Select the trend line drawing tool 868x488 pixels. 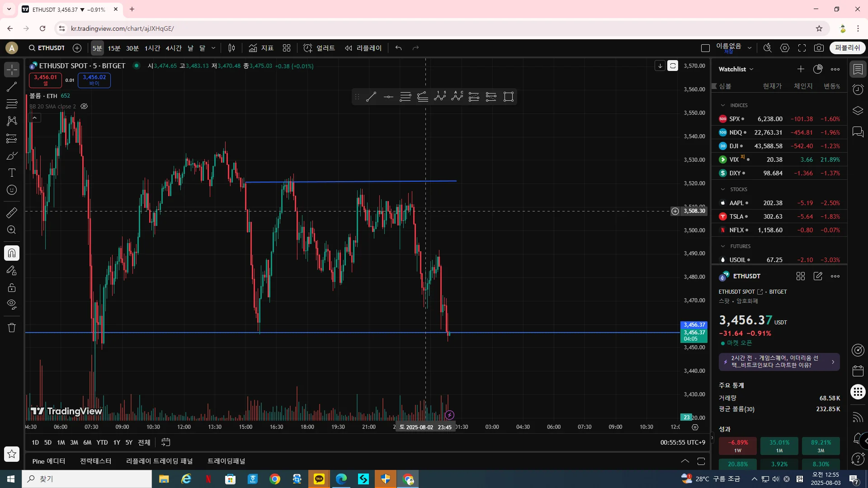tap(12, 87)
